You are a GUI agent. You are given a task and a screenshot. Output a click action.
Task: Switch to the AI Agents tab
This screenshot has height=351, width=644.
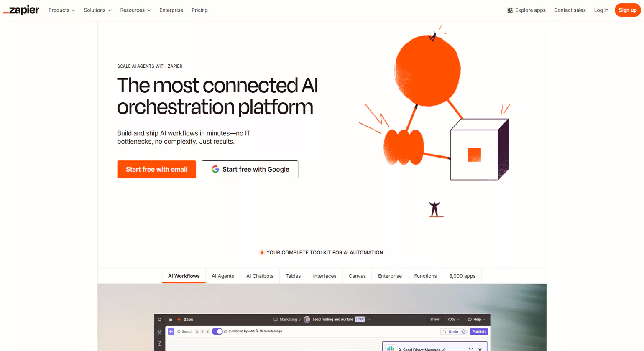point(222,276)
